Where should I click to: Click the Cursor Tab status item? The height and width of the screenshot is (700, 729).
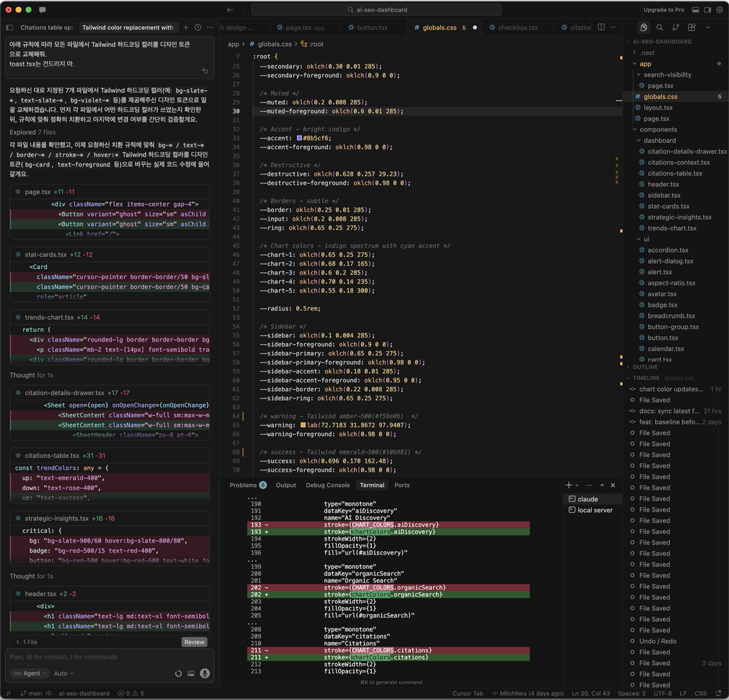click(x=467, y=694)
